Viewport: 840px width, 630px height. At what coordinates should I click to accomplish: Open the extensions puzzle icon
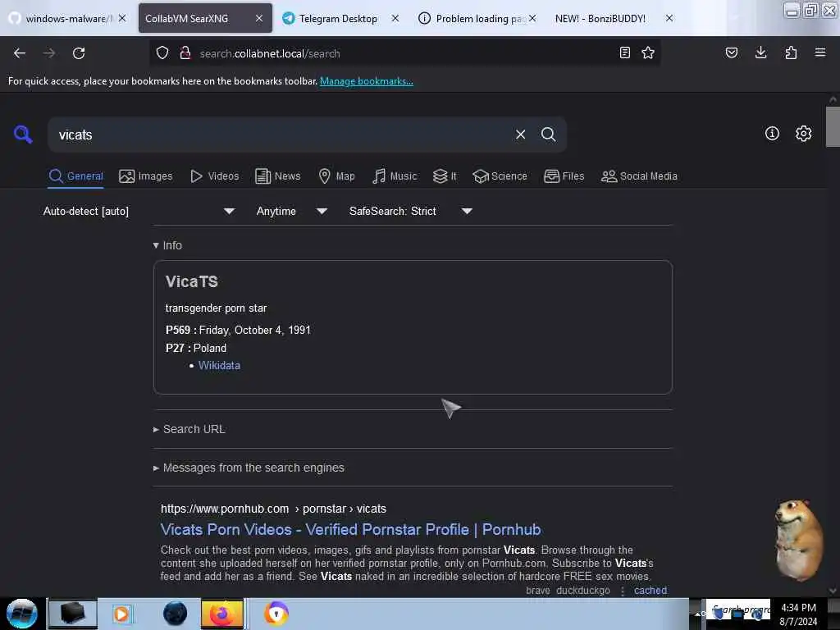791,52
